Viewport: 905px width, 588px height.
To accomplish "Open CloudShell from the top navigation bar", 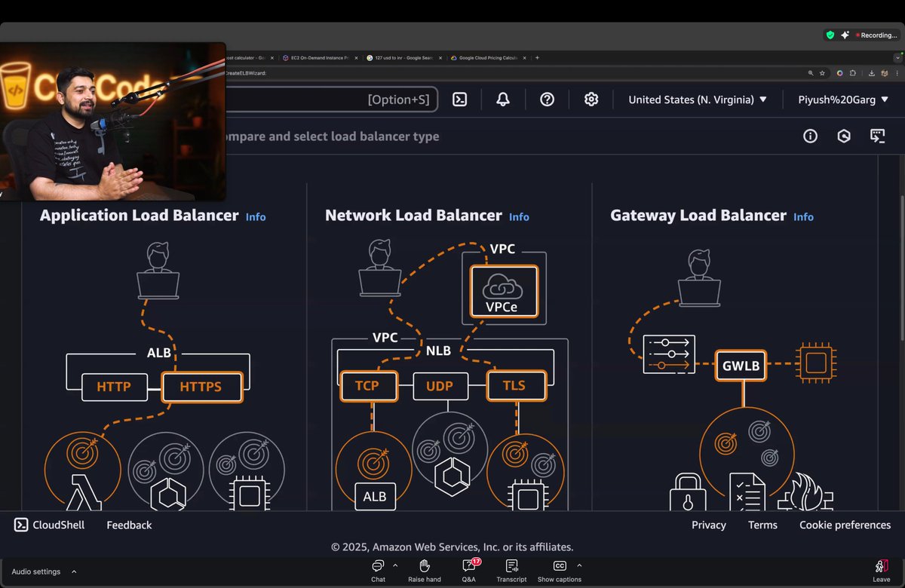I will point(459,100).
